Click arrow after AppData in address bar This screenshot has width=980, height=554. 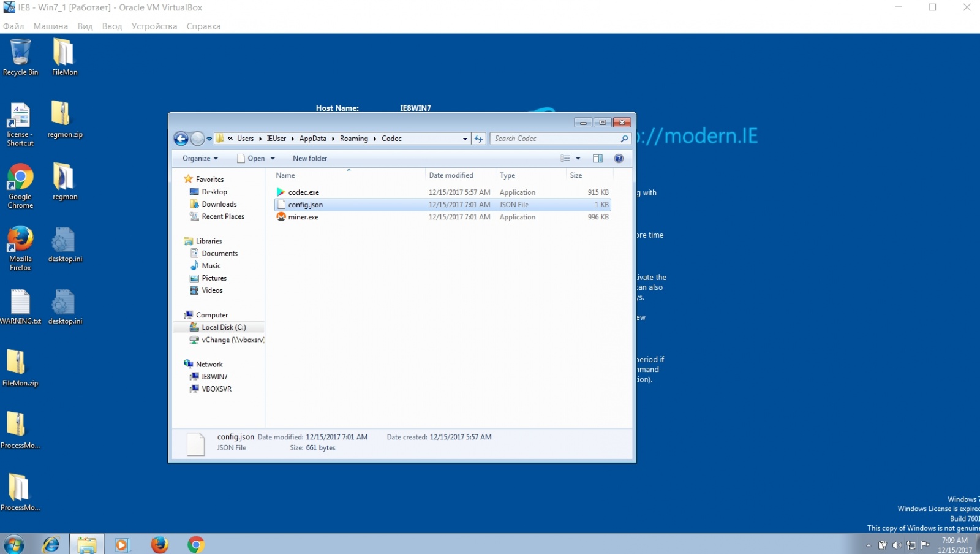(333, 138)
